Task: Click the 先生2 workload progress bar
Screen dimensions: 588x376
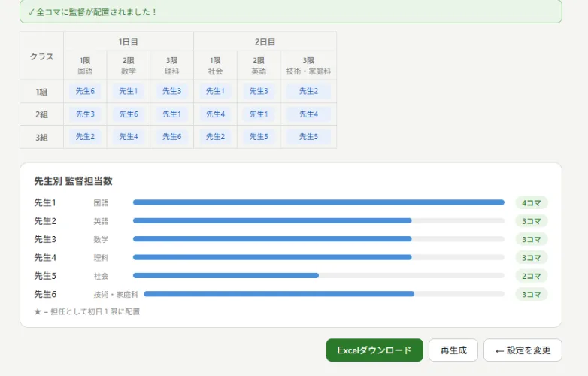Action: (319, 221)
